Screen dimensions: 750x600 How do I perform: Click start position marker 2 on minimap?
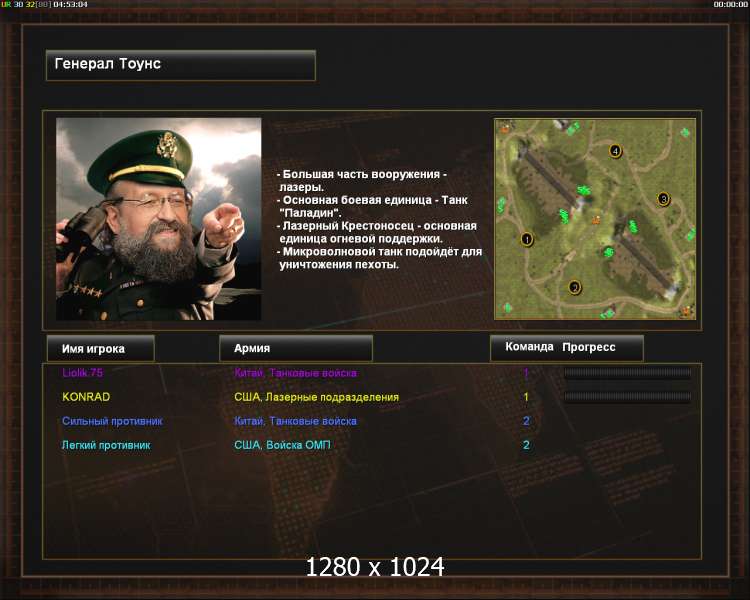tap(574, 288)
